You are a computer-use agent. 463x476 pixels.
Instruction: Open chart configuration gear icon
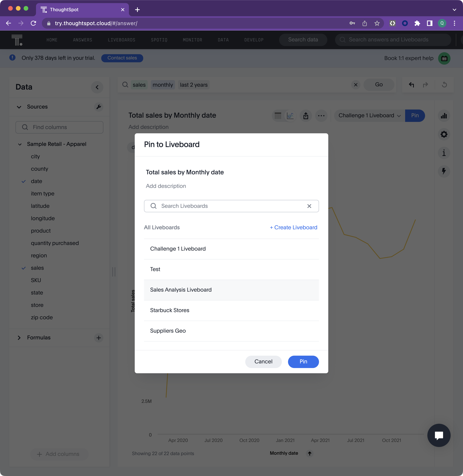coord(444,134)
